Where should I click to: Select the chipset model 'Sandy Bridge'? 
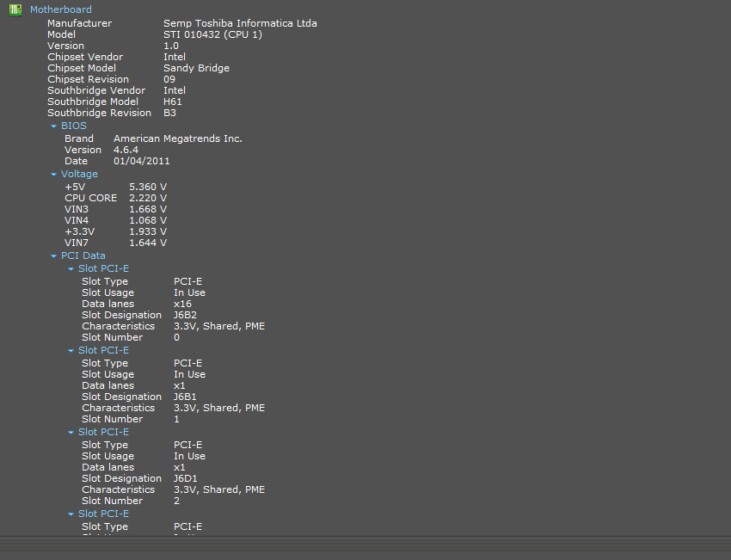[196, 68]
